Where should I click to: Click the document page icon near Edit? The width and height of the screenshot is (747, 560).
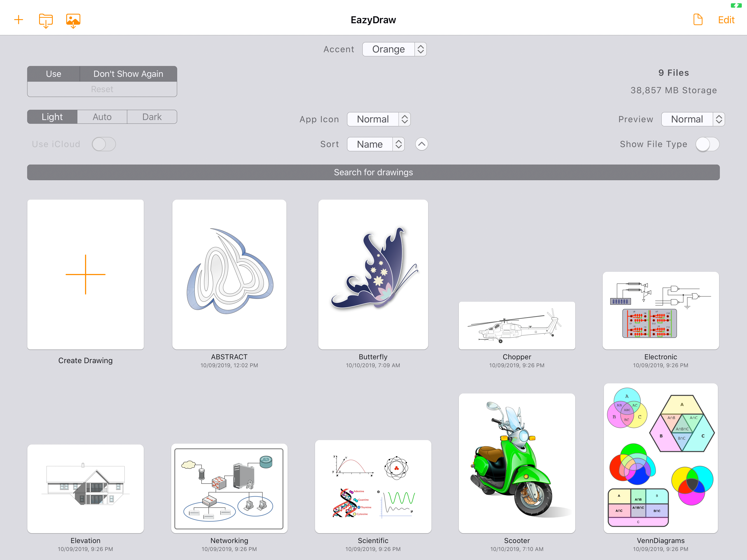tap(698, 20)
